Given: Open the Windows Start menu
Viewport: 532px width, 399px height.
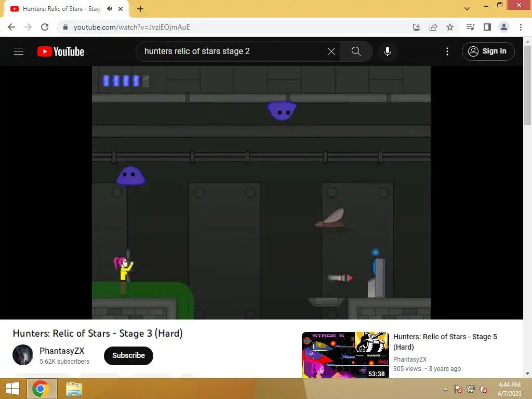Looking at the screenshot, I should (12, 389).
